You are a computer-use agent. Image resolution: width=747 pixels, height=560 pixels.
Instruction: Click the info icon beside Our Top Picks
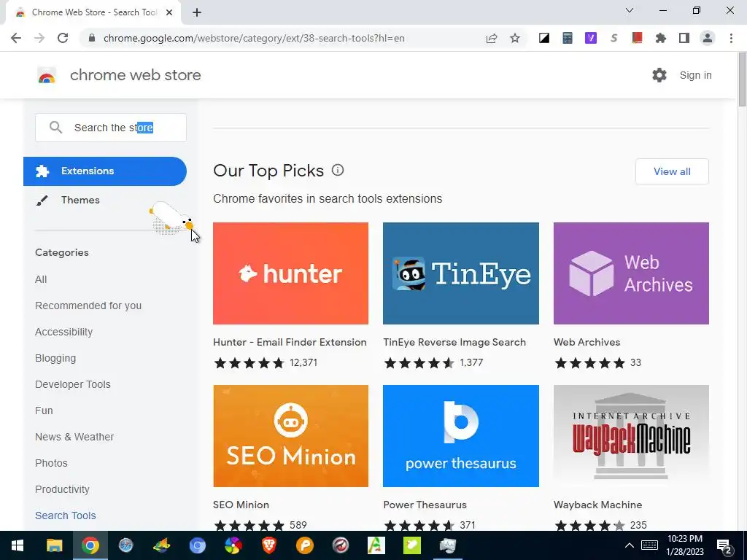(x=338, y=170)
